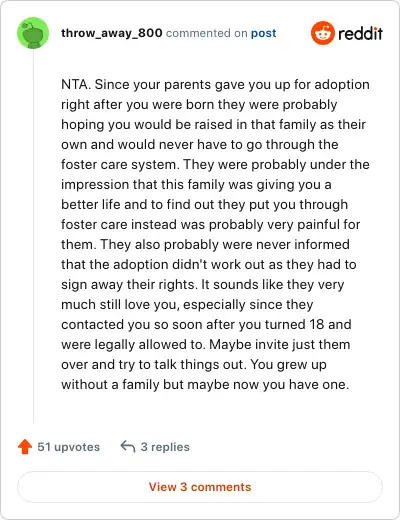The width and height of the screenshot is (400, 520).
Task: Click the line mentioning 'foster care system'
Action: point(215,164)
